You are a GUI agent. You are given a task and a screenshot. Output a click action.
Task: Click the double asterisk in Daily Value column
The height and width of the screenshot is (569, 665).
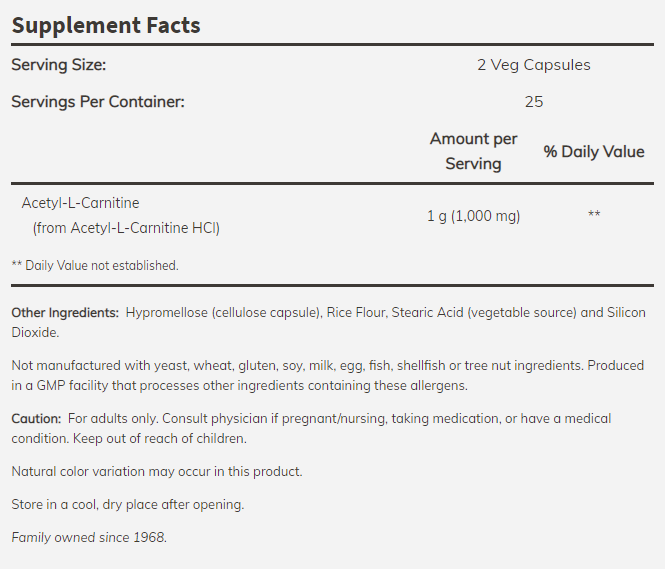[594, 215]
